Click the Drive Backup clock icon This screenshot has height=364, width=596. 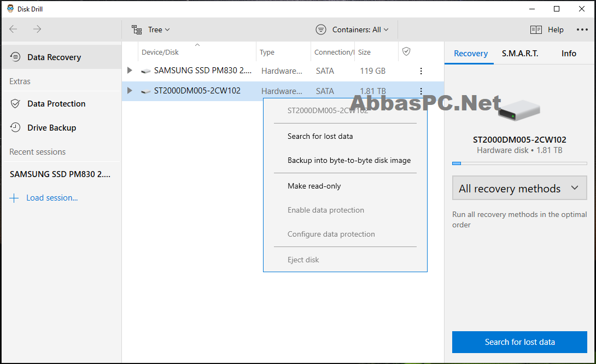coord(16,128)
